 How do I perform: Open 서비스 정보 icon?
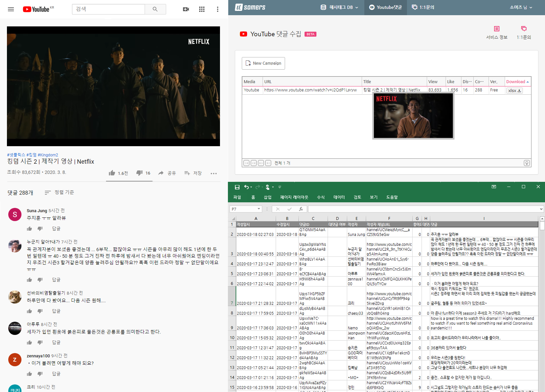pyautogui.click(x=496, y=33)
